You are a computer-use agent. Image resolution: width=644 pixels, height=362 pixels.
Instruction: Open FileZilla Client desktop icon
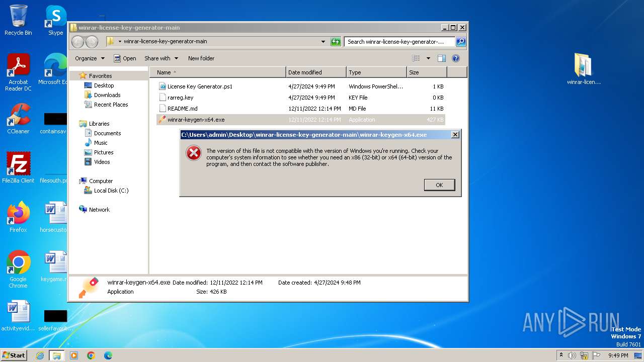click(x=18, y=168)
